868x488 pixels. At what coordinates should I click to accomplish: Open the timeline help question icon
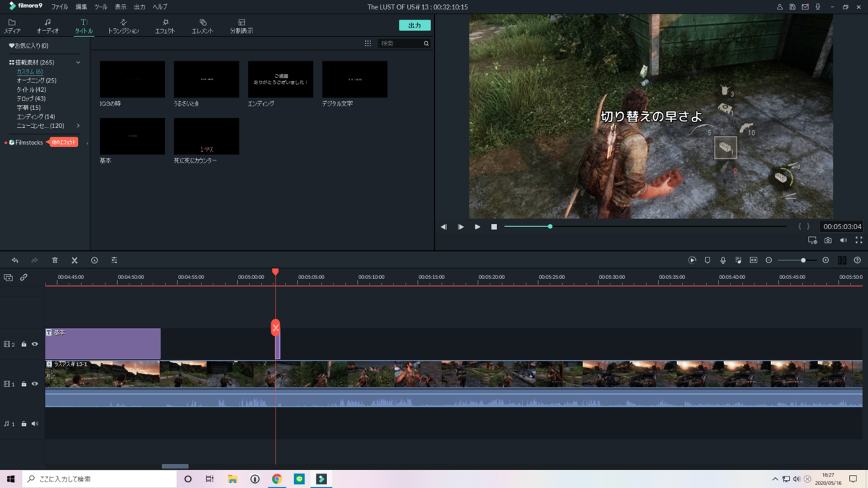[x=857, y=260]
